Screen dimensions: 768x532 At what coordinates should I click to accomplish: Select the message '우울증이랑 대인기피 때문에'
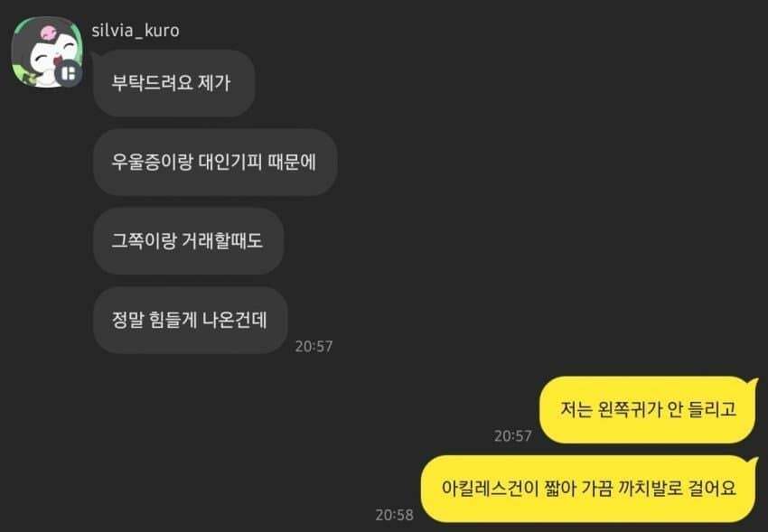pyautogui.click(x=214, y=162)
